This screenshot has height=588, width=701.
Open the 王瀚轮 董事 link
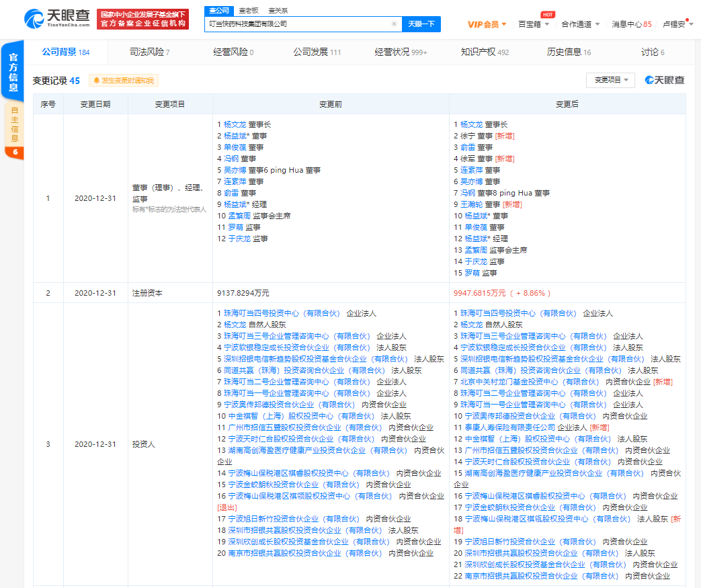point(472,204)
